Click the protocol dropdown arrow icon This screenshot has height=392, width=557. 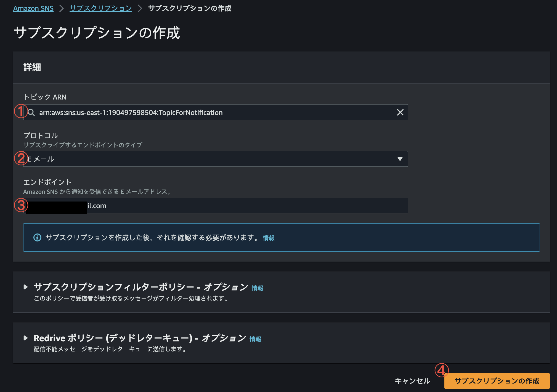pyautogui.click(x=400, y=159)
